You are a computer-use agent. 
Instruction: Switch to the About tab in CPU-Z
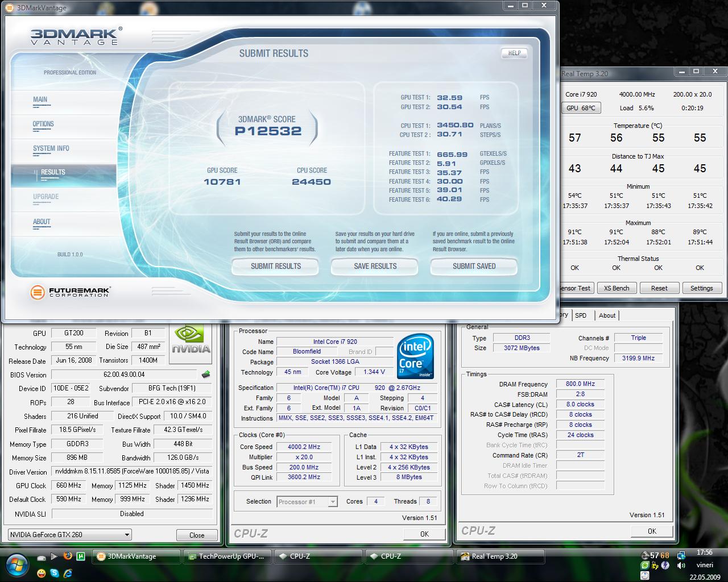(x=607, y=315)
